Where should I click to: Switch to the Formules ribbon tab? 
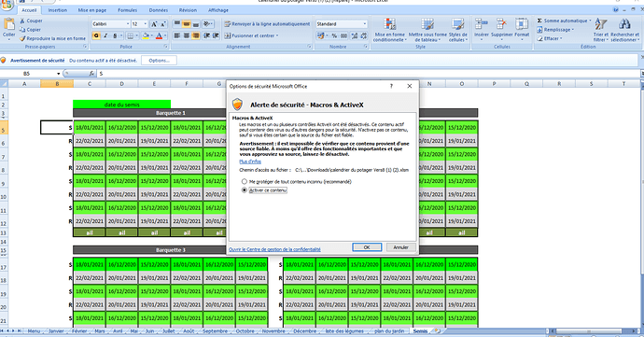127,10
